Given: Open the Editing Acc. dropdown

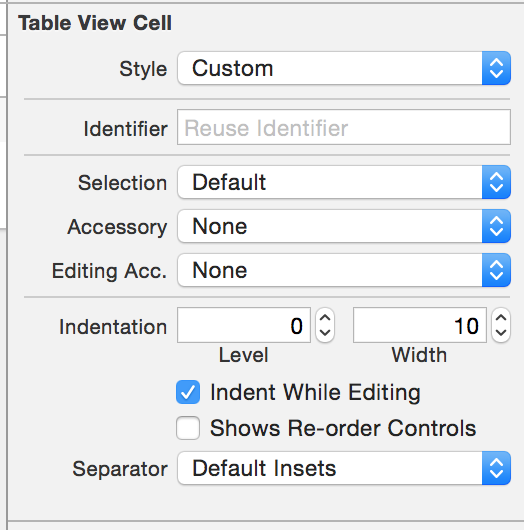Looking at the screenshot, I should (344, 270).
